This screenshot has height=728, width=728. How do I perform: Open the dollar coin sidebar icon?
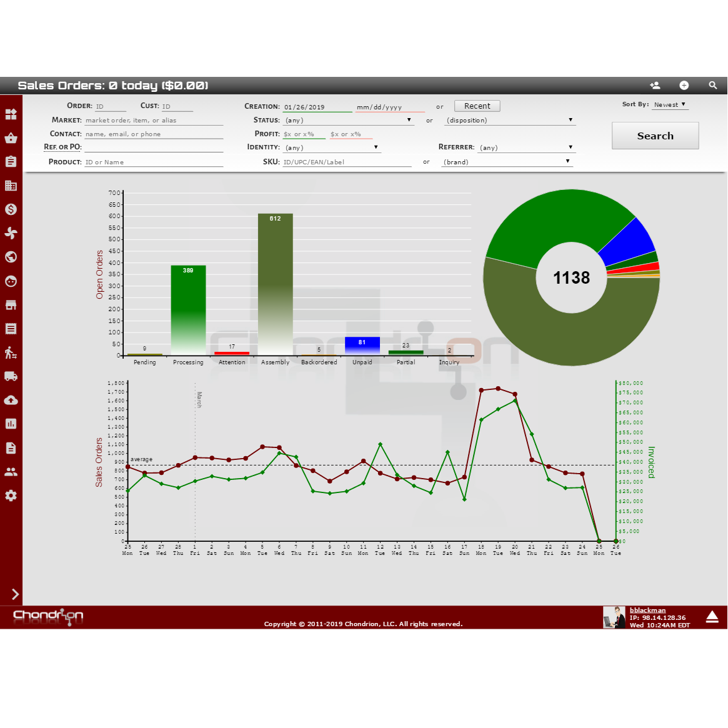coord(11,209)
